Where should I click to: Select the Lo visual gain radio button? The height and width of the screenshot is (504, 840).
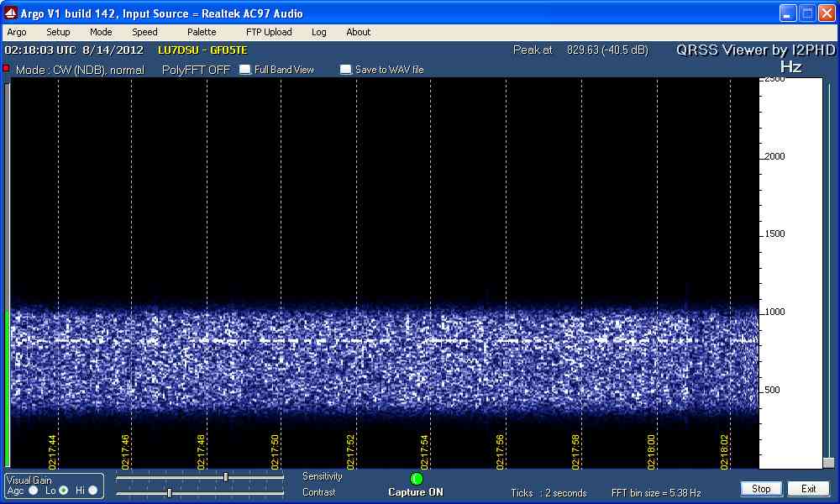tap(64, 491)
